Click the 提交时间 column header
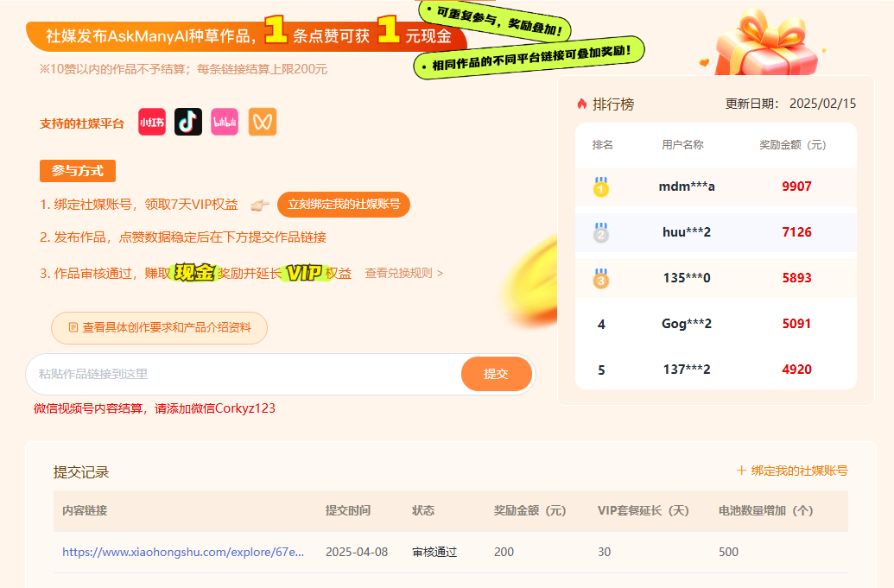The height and width of the screenshot is (588, 894). 348,510
